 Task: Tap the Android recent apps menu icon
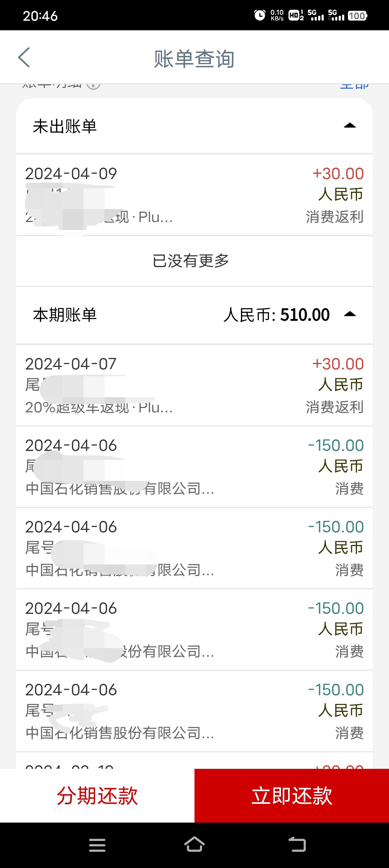pyautogui.click(x=97, y=845)
